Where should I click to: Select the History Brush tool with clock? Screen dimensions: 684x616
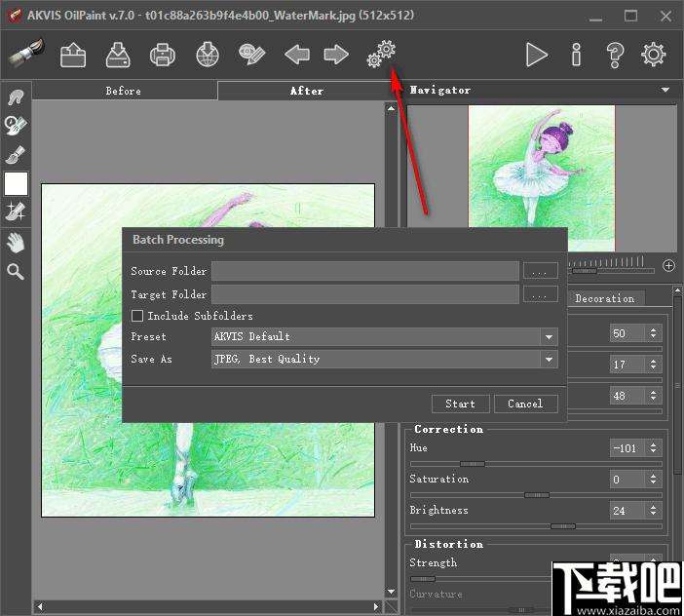(x=16, y=125)
